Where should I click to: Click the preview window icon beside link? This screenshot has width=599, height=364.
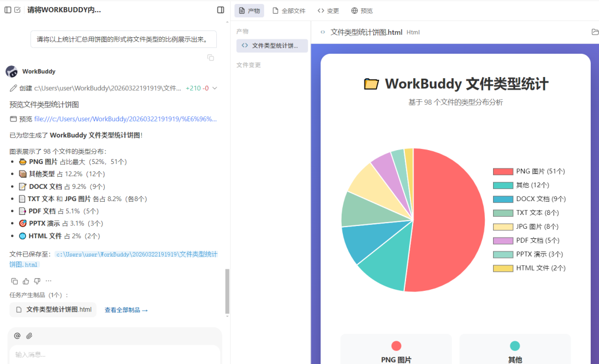[13, 119]
